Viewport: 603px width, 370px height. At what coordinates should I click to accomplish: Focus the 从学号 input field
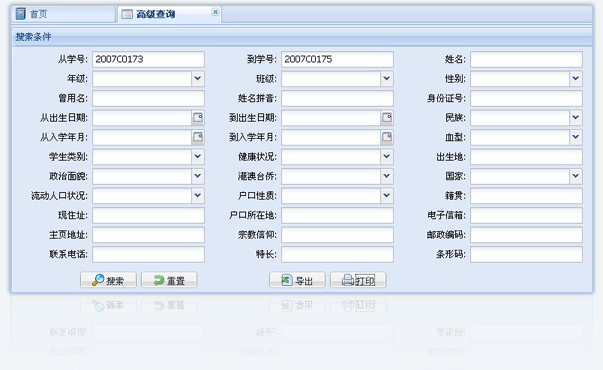(x=148, y=59)
